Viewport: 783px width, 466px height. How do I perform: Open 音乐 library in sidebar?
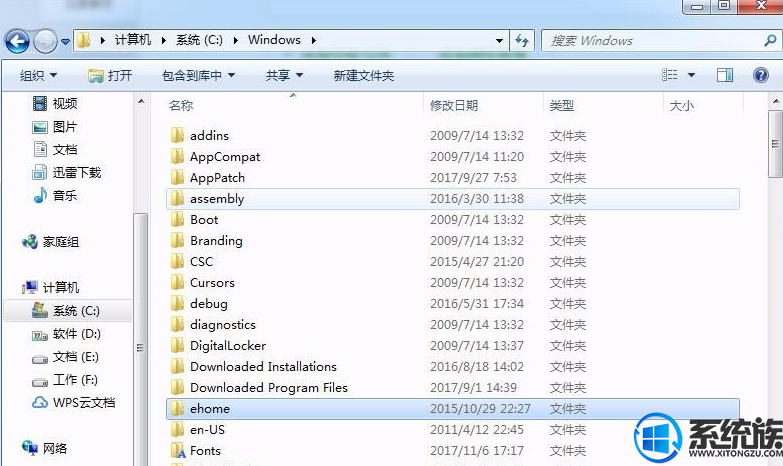point(55,195)
